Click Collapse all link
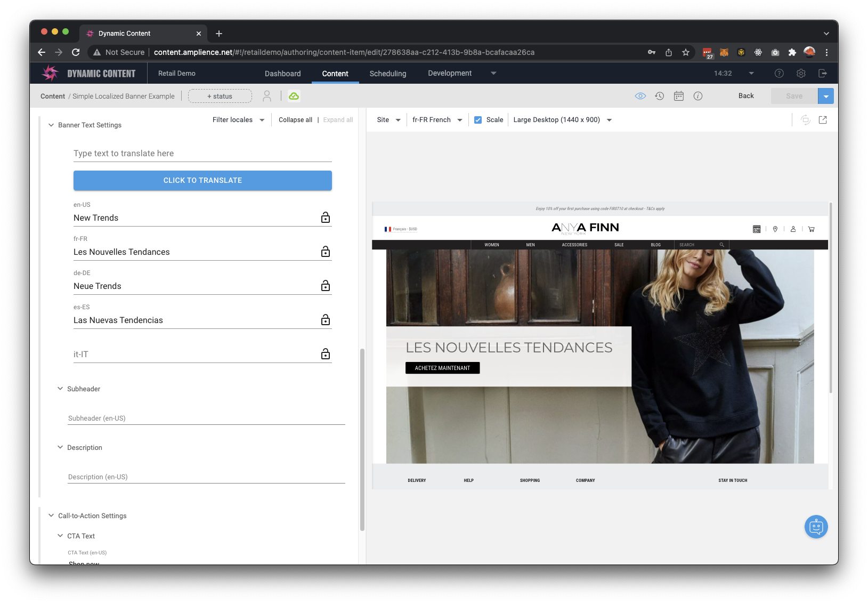The image size is (868, 604). click(295, 120)
